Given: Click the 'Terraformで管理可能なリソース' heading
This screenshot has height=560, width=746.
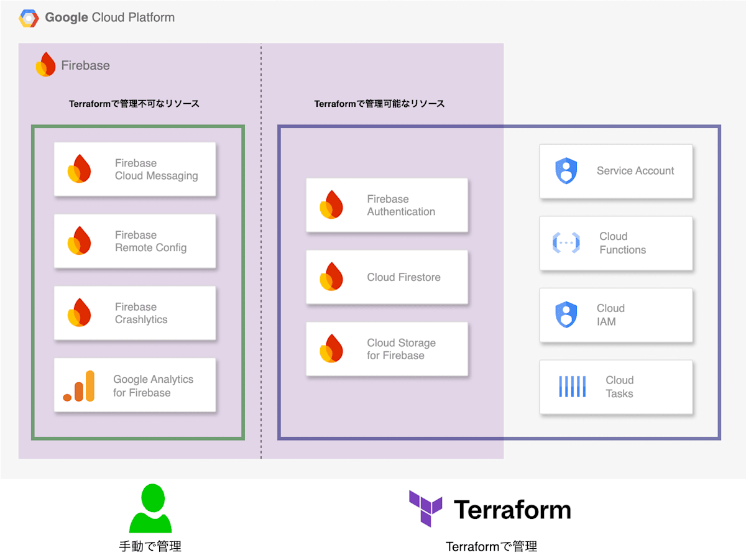Looking at the screenshot, I should (380, 104).
